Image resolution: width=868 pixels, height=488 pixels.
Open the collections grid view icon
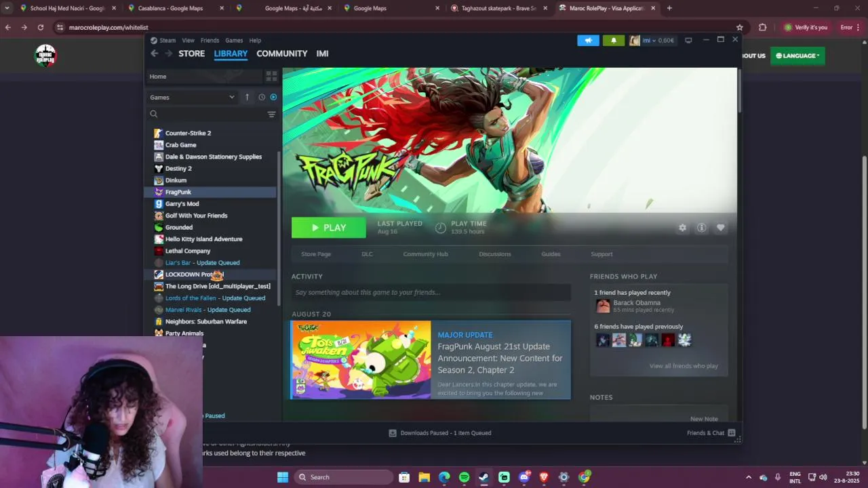(271, 77)
